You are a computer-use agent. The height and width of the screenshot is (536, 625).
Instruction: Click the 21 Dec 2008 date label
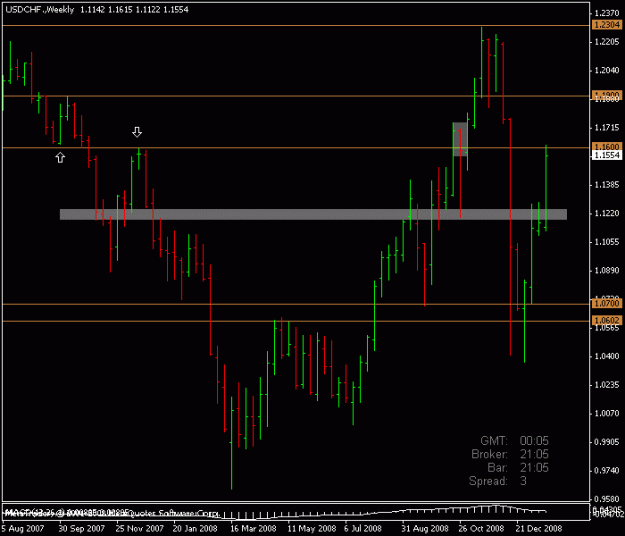(x=539, y=529)
